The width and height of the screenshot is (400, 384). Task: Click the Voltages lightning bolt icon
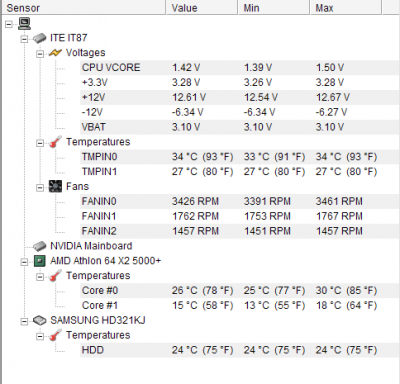coord(55,53)
